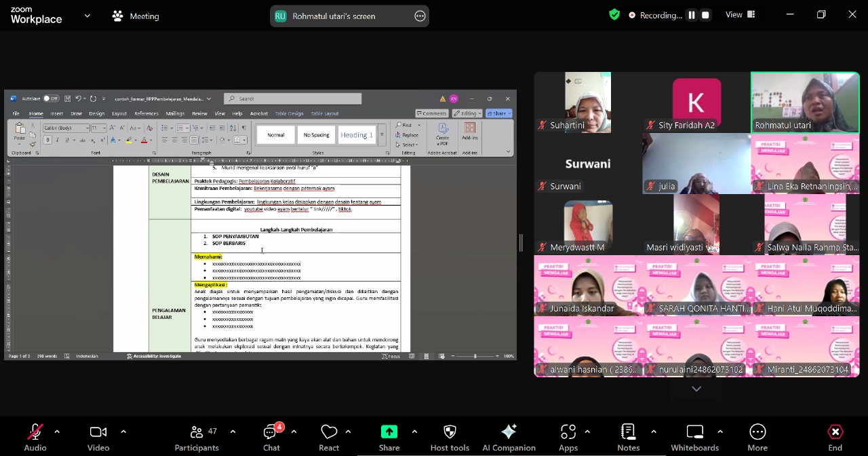Increase font size with grow icon
This screenshot has height=456, width=868.
click(113, 128)
